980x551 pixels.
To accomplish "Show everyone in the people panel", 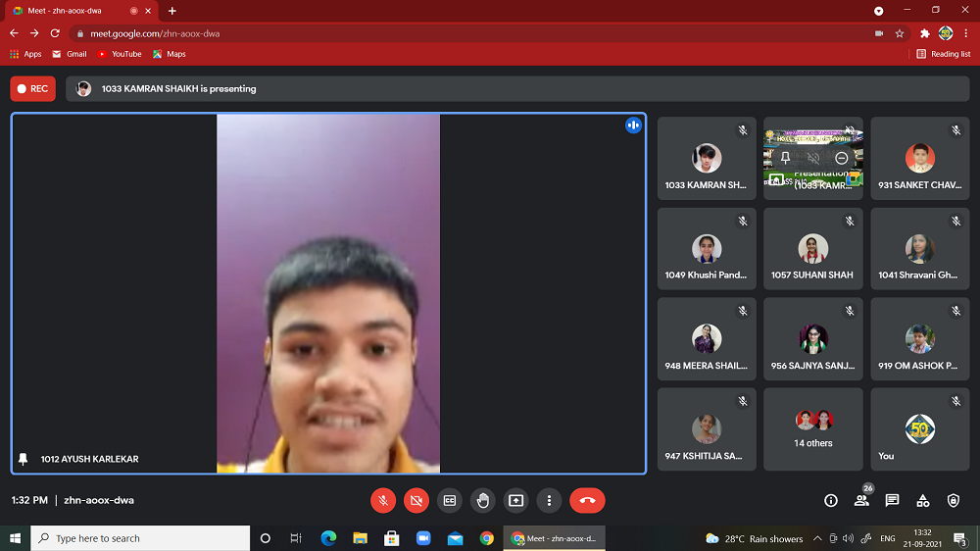I will [x=861, y=500].
